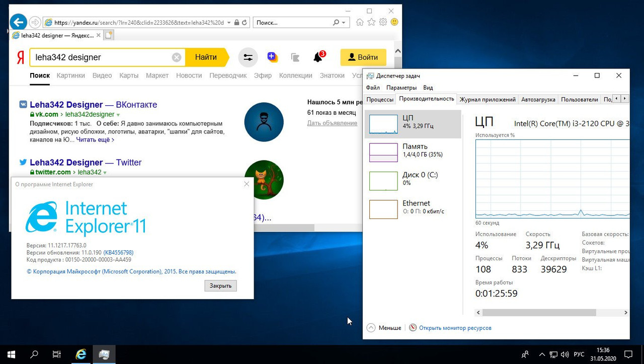
Task: Click the forward arrow in Internet Explorer
Action: tap(35, 22)
